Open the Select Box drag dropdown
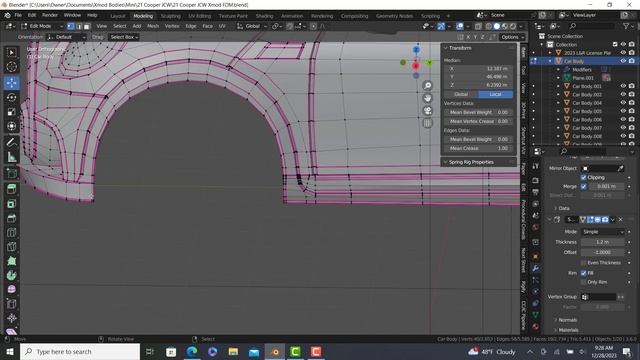 [x=124, y=37]
